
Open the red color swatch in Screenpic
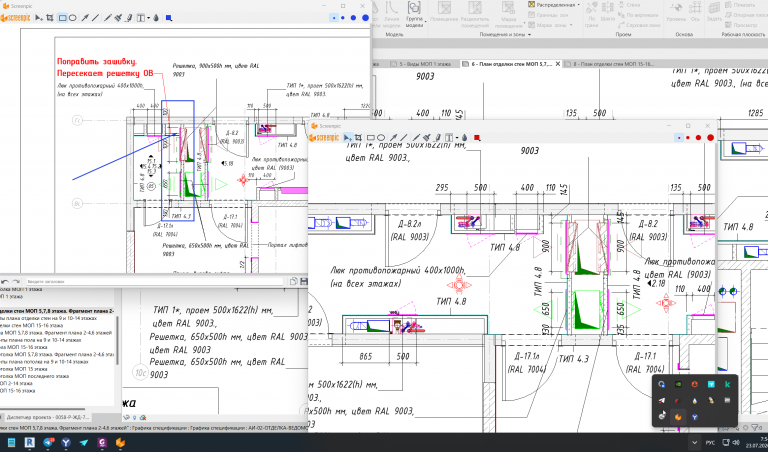(477, 138)
